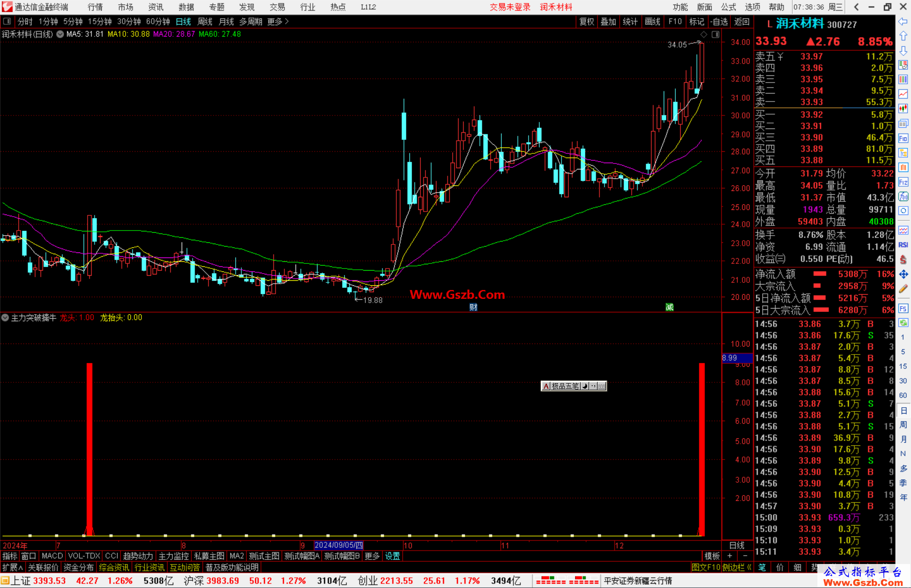The image size is (911, 588).
Task: Click the 图文F10 link
Action: [706, 568]
